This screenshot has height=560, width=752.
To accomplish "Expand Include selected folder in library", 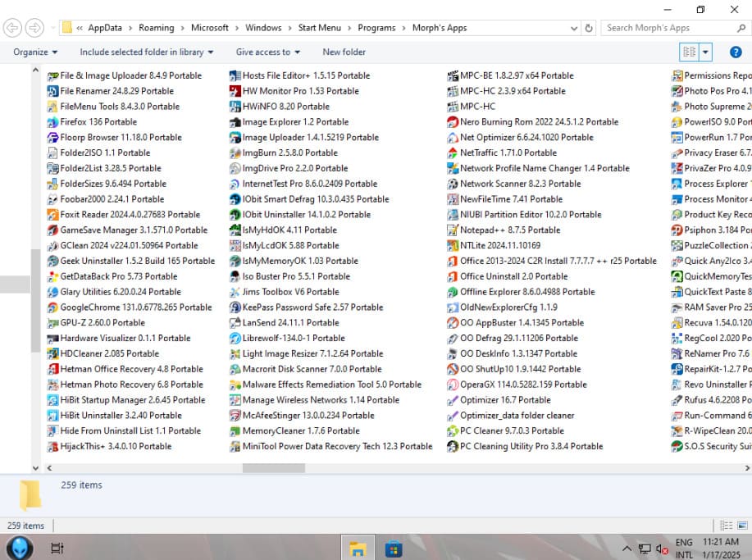I will (x=146, y=52).
